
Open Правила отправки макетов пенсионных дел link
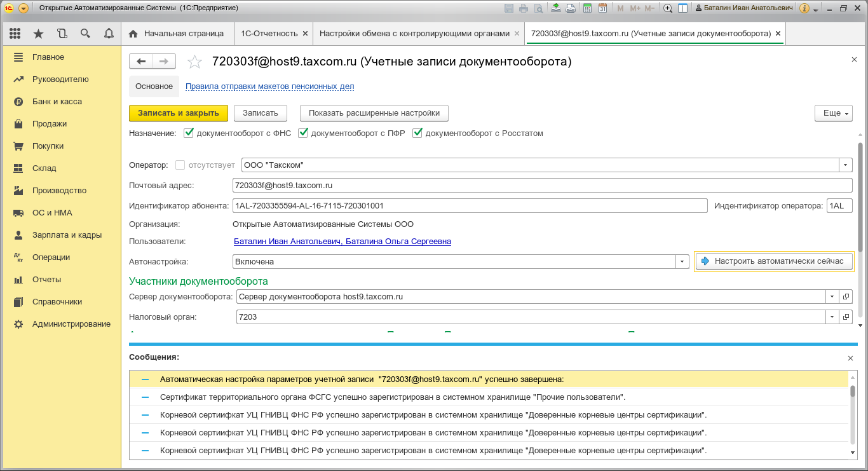pos(269,86)
